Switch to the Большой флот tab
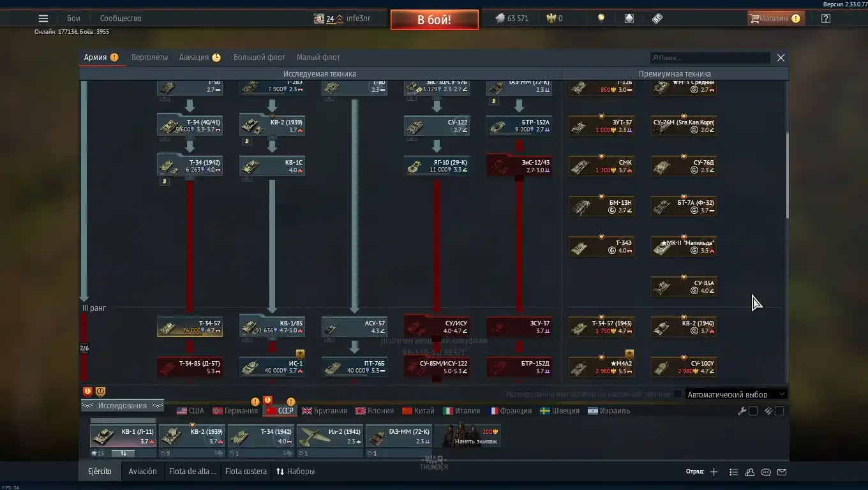Screen dimensions: 868x490 pyautogui.click(x=259, y=57)
